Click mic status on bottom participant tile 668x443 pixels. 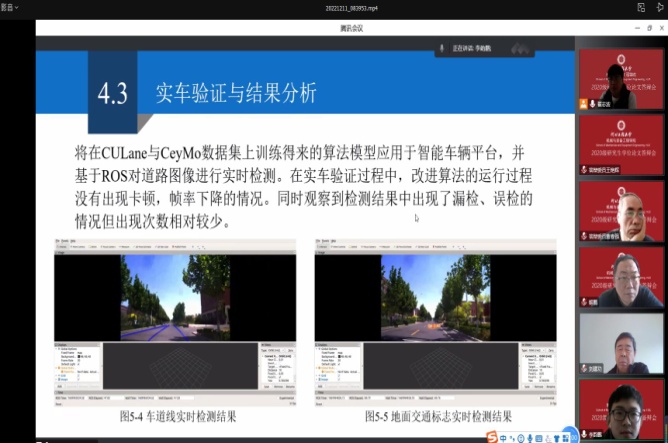click(x=585, y=436)
